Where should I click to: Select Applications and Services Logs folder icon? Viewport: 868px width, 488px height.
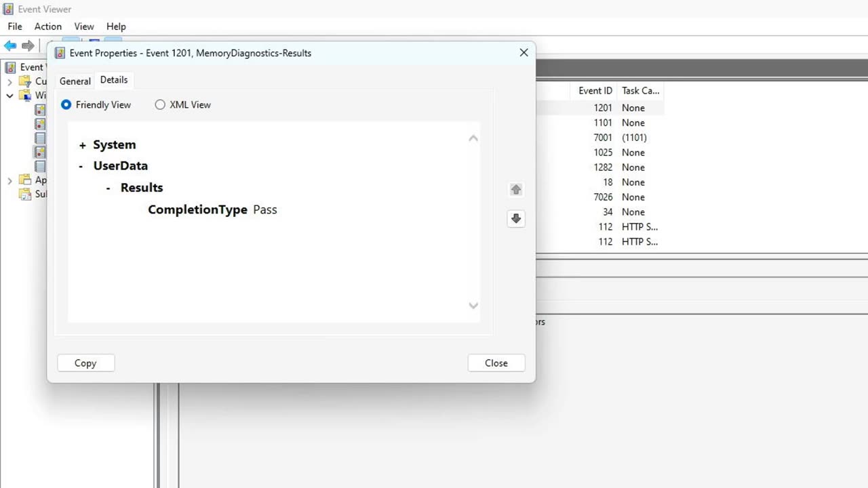(x=25, y=180)
